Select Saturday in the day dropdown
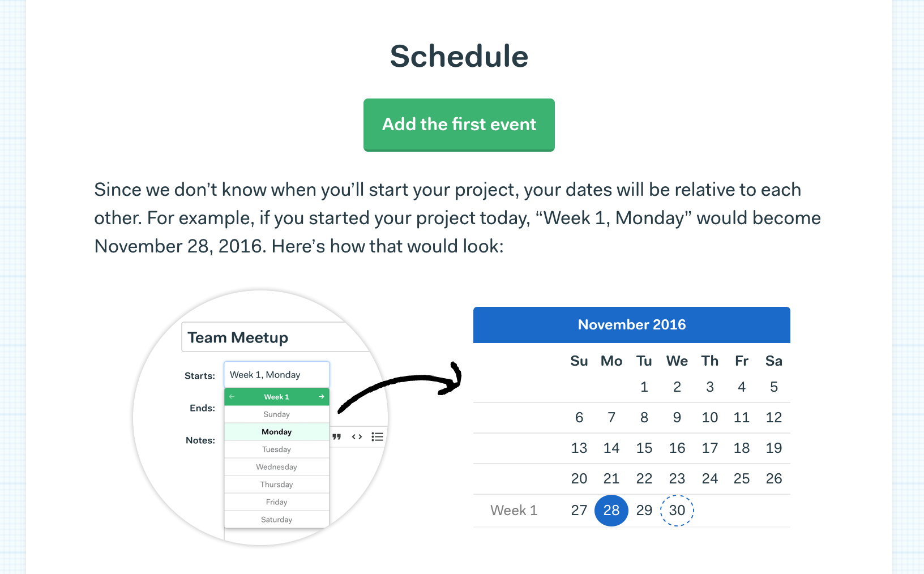Screen dimensions: 924x574 pyautogui.click(x=277, y=520)
